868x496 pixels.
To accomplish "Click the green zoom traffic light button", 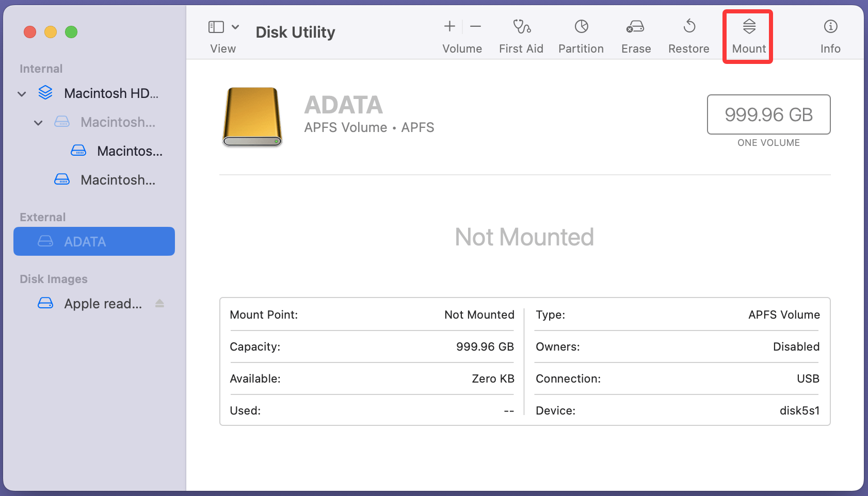I will tap(71, 31).
